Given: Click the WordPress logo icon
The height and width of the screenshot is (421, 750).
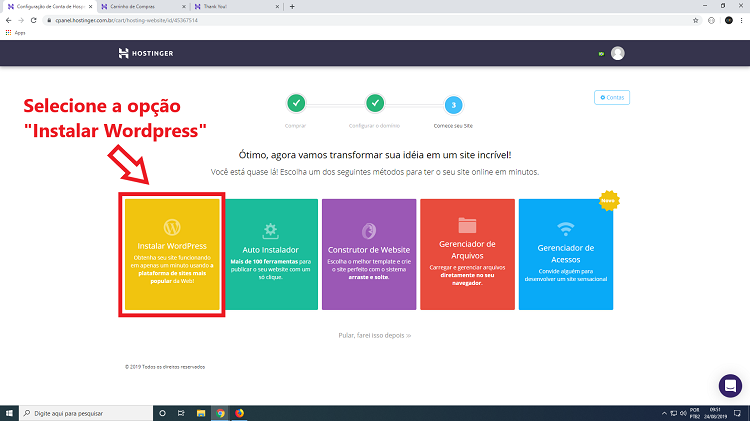Looking at the screenshot, I should tap(172, 227).
